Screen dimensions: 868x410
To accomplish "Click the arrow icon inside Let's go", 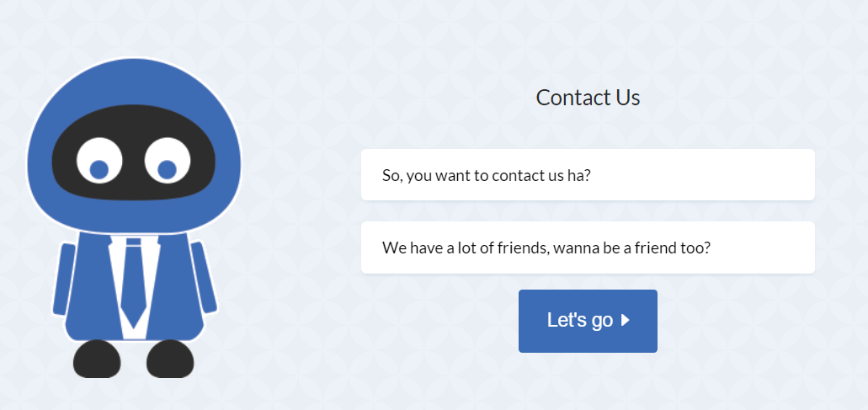I will point(625,320).
